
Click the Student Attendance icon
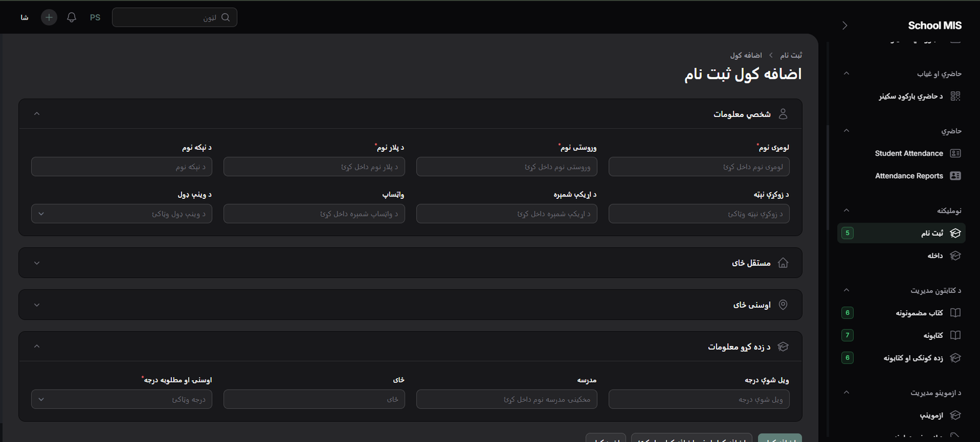955,154
